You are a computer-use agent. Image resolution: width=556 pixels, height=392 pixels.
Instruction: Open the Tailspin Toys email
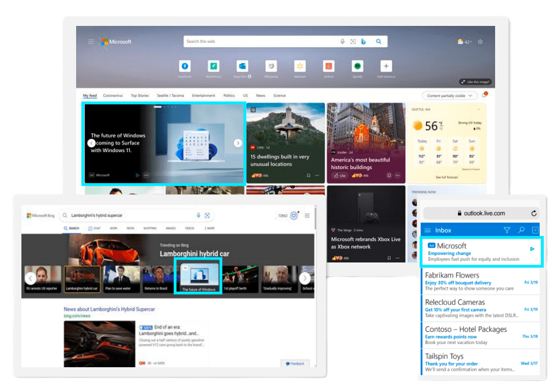pyautogui.click(x=480, y=362)
